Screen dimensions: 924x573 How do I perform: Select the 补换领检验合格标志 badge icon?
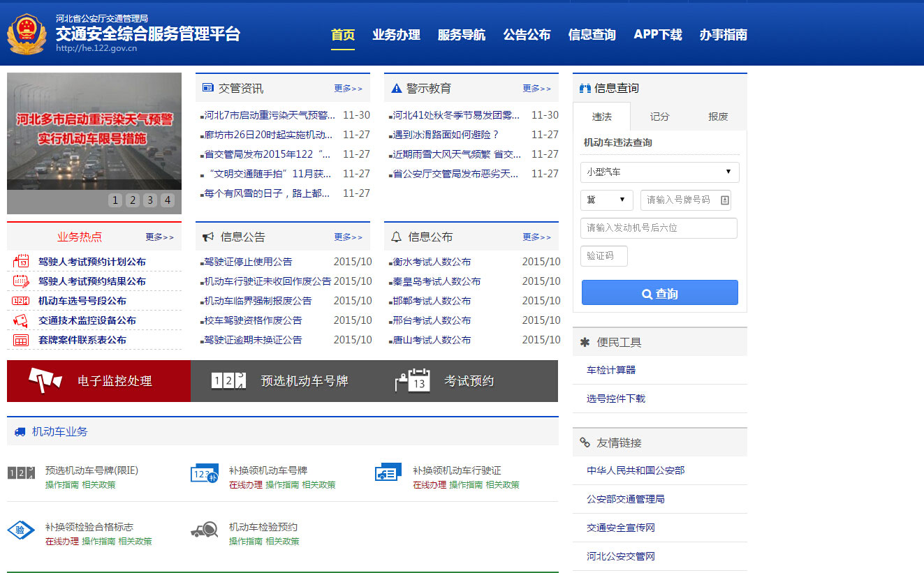21,530
